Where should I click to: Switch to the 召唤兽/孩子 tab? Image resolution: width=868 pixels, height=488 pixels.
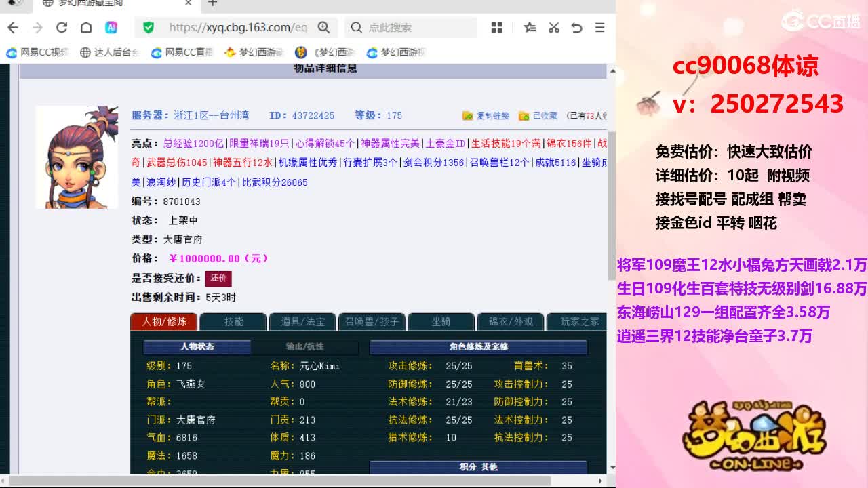372,321
